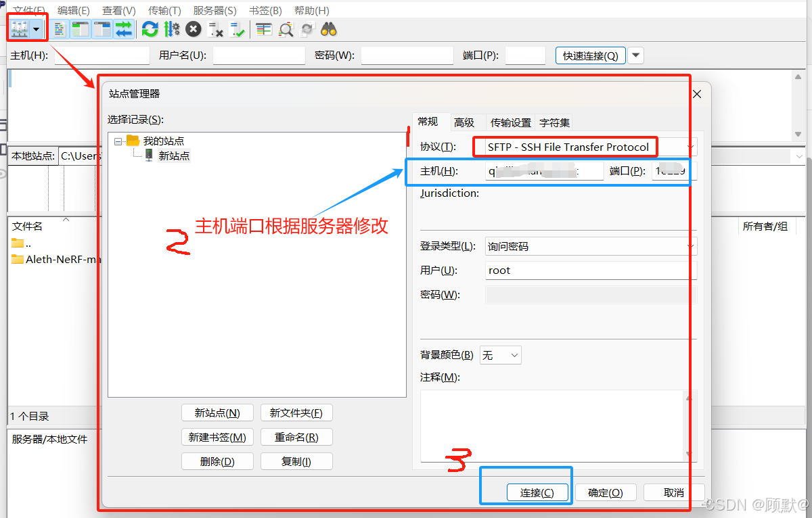Image resolution: width=812 pixels, height=518 pixels.
Task: Click the 复制(I) button
Action: click(296, 461)
